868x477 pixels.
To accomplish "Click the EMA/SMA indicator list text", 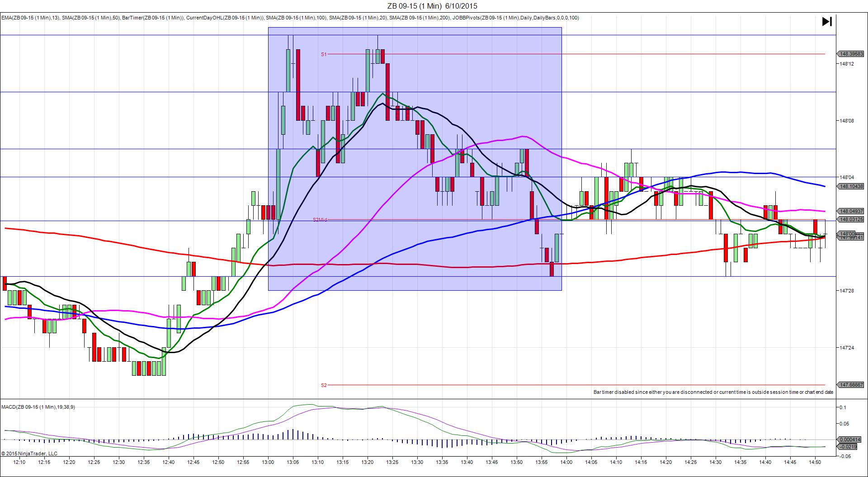I will [x=290, y=18].
